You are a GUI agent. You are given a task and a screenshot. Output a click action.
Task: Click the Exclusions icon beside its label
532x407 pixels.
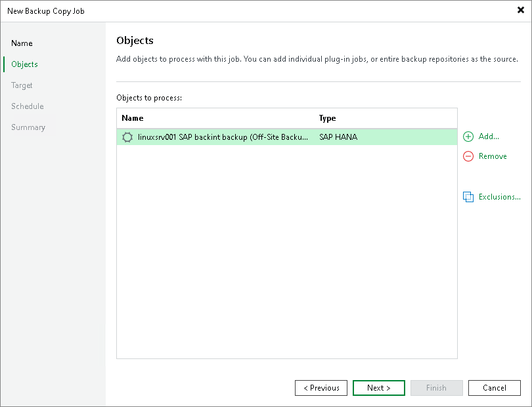[468, 196]
